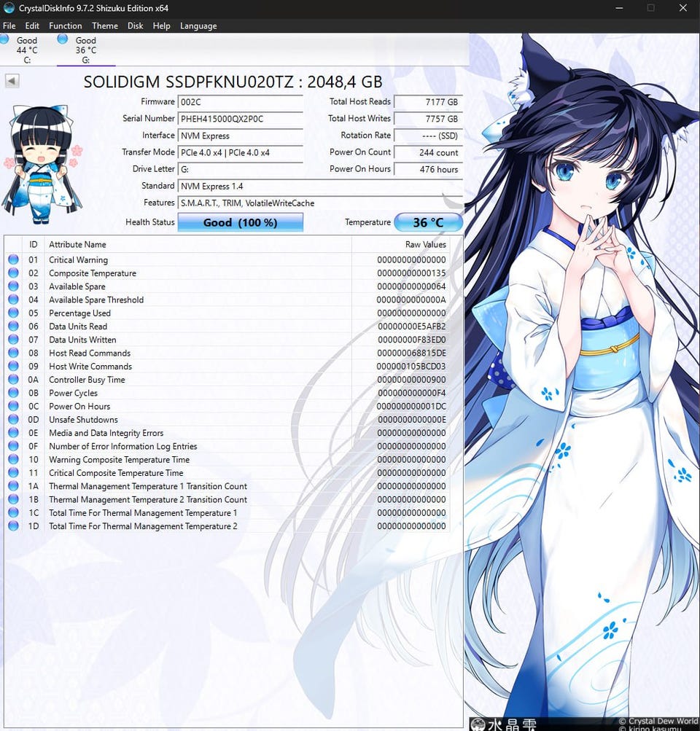Screen dimensions: 700x731
Task: Click the status icon for Percentage Used
Action: pyautogui.click(x=14, y=313)
